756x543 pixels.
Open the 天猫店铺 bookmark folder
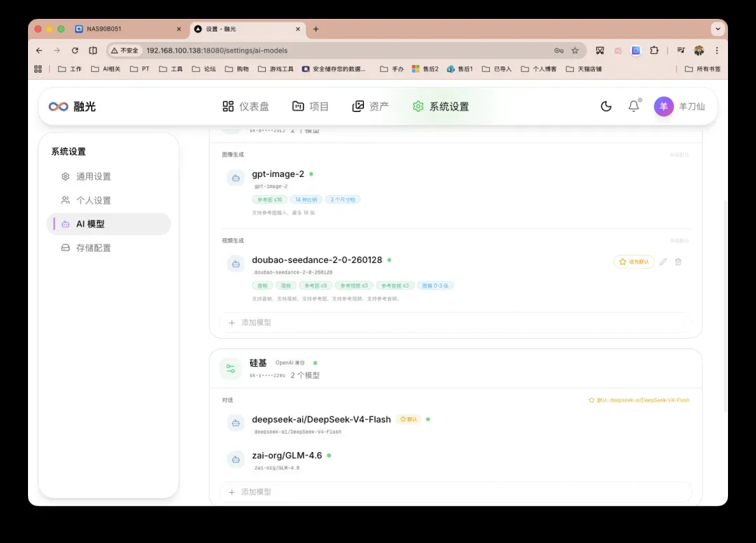tap(584, 69)
